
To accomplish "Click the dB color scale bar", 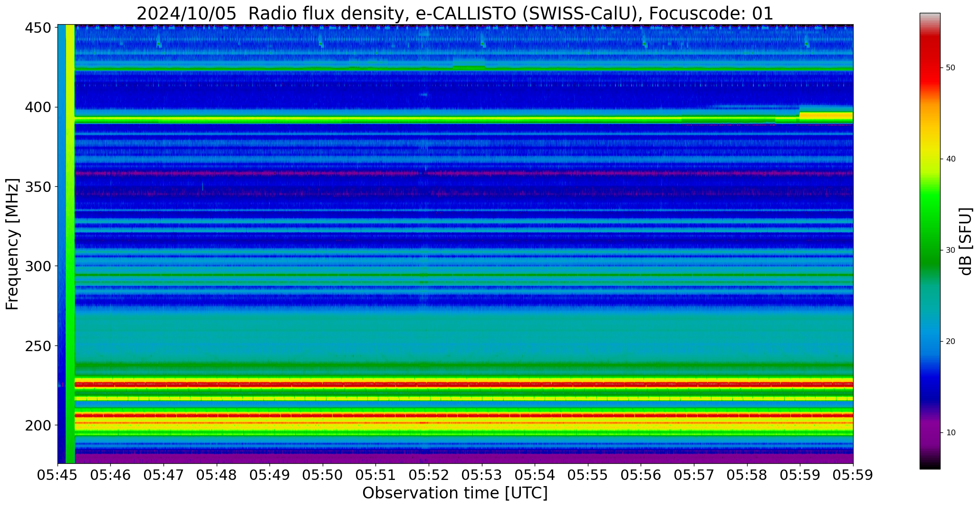I will coord(930,241).
